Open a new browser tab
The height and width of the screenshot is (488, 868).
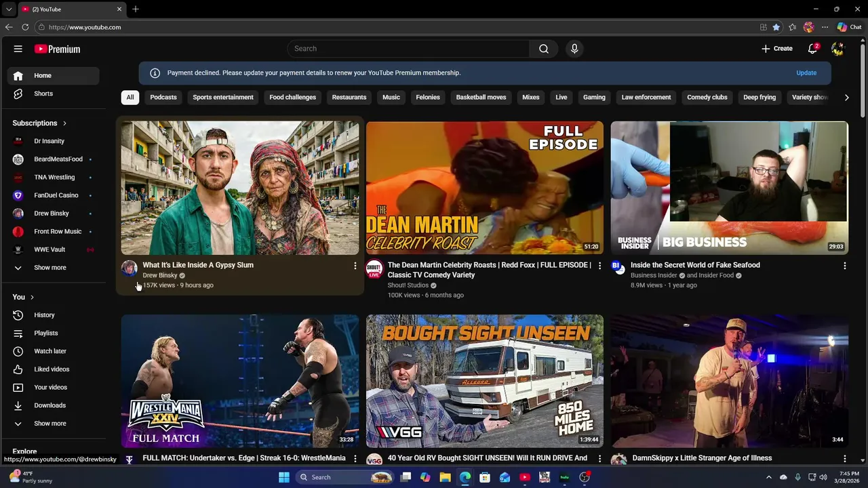pos(136,9)
